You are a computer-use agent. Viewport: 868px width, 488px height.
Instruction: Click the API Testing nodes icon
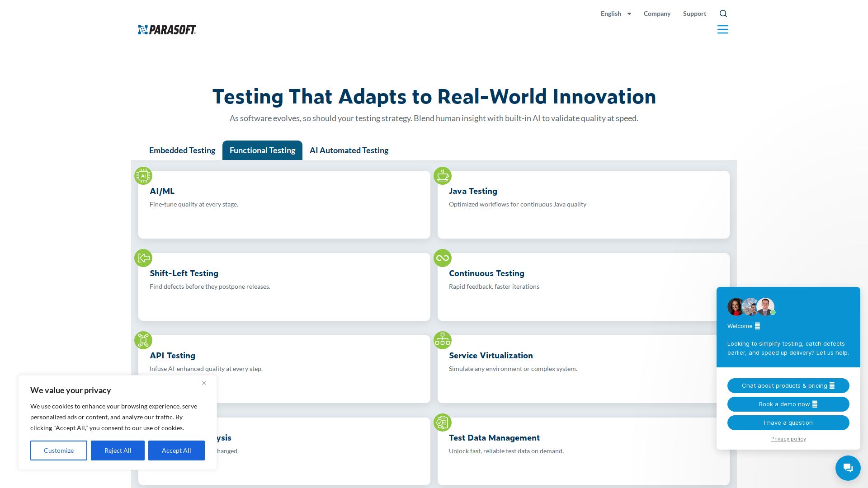click(143, 340)
